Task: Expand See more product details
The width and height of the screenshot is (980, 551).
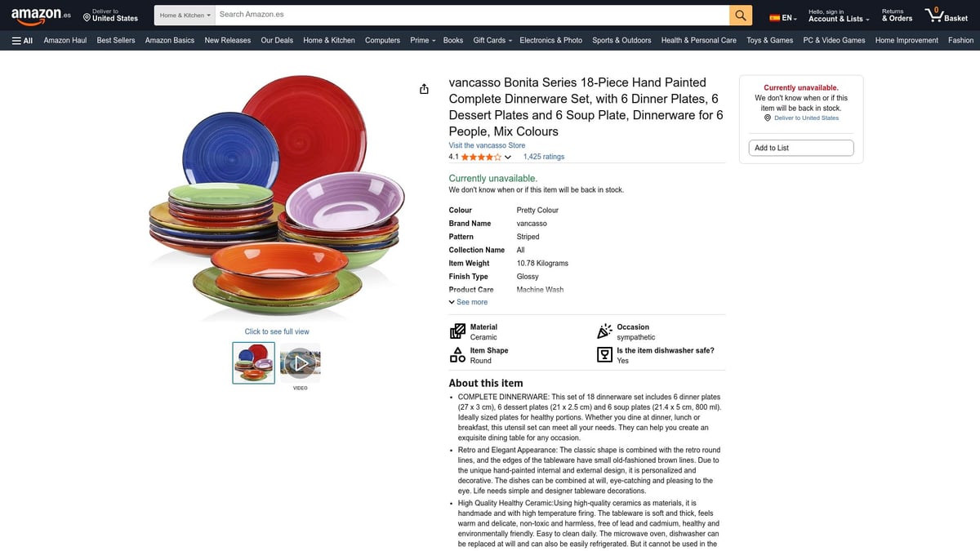Action: point(468,302)
